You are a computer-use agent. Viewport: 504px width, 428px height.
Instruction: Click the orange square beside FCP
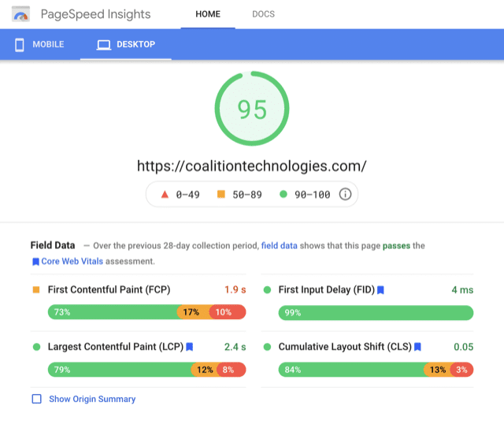[36, 289]
